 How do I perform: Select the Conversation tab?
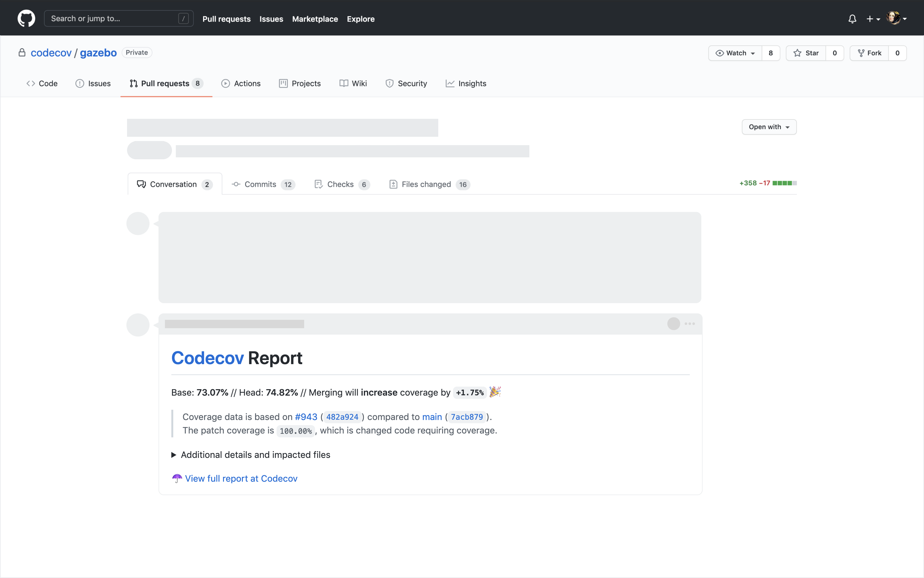pyautogui.click(x=175, y=184)
